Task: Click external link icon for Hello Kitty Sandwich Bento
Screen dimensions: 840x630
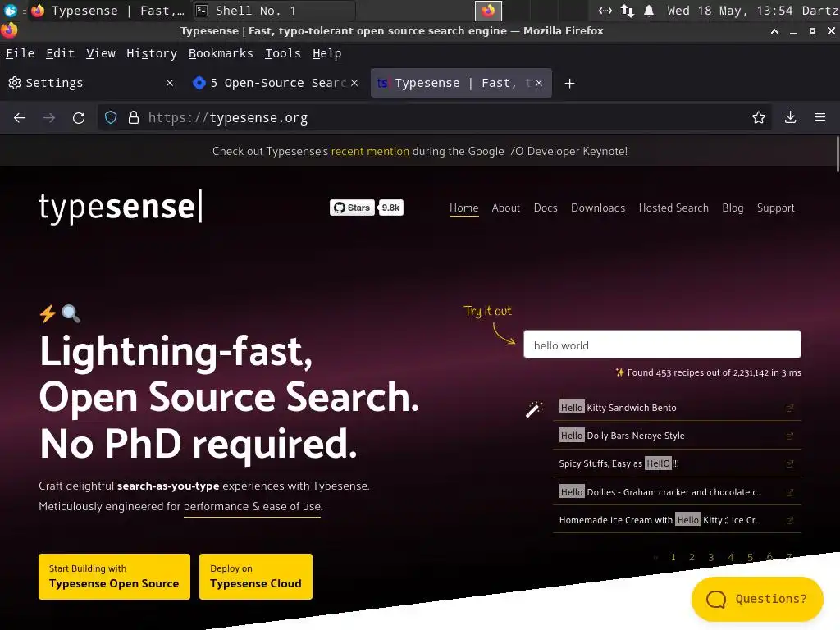Action: 790,409
